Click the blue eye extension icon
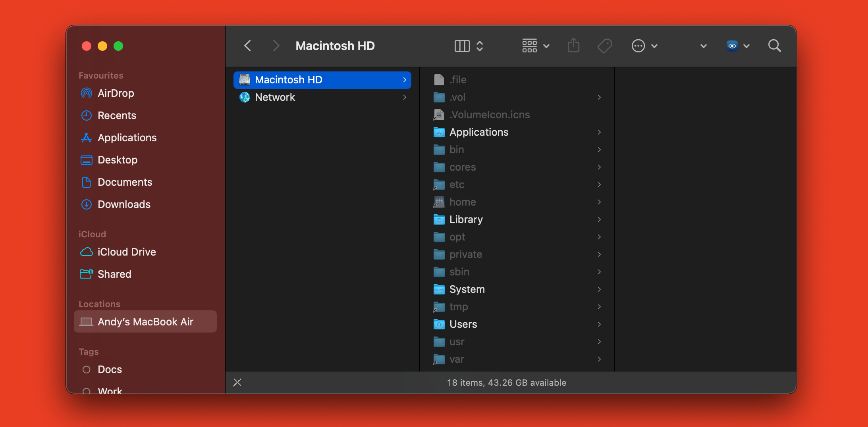 [733, 46]
